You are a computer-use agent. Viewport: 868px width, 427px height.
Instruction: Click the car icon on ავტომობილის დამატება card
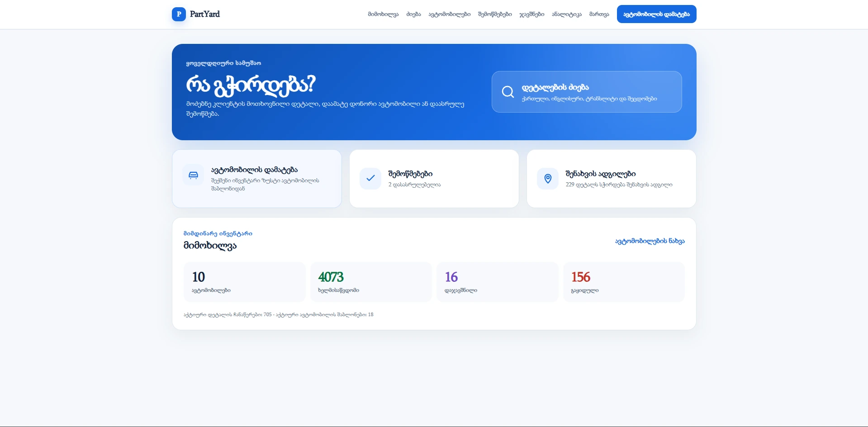pos(193,175)
